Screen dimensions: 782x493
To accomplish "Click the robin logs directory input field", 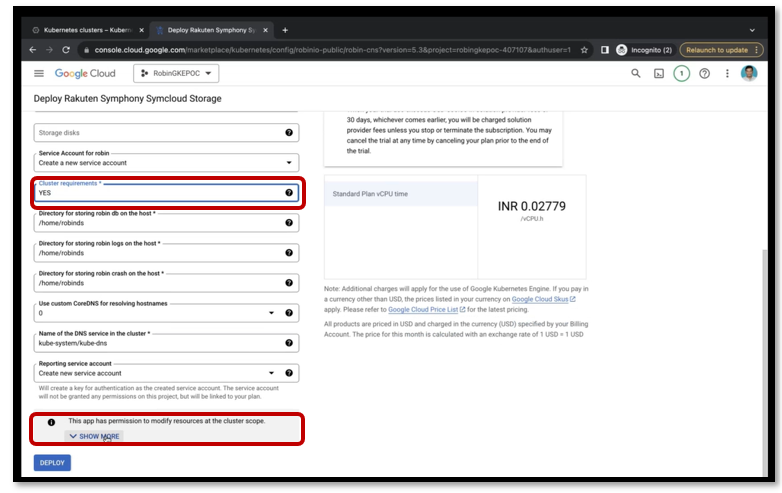I will point(166,253).
